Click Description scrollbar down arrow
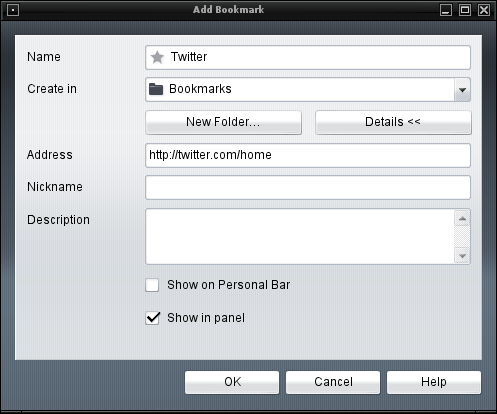Screen dimensions: 497x414 pyautogui.click(x=462, y=256)
